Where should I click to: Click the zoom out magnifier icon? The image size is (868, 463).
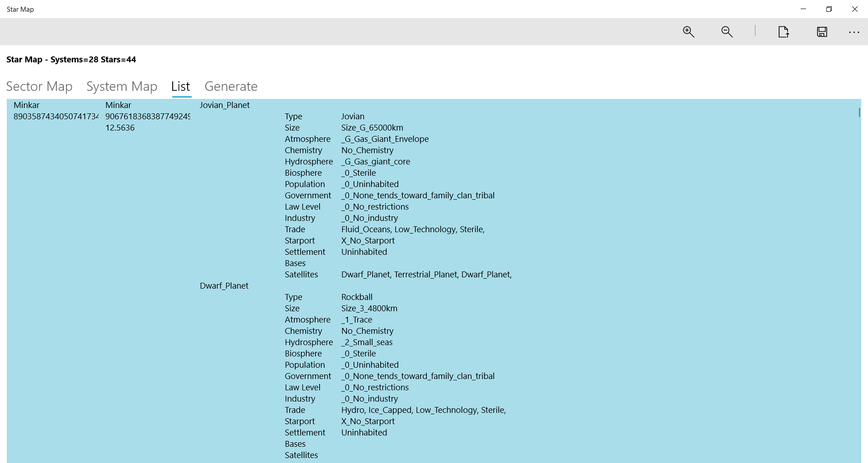(x=727, y=32)
